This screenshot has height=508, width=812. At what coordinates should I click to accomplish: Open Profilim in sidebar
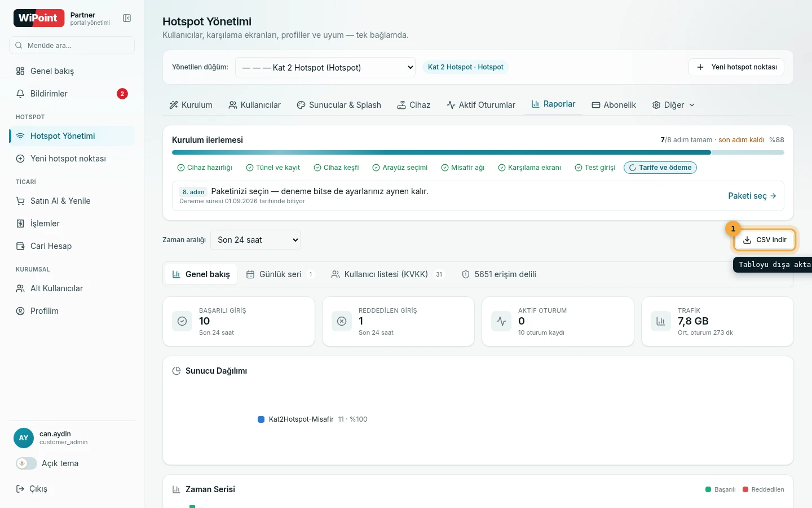click(x=72, y=311)
